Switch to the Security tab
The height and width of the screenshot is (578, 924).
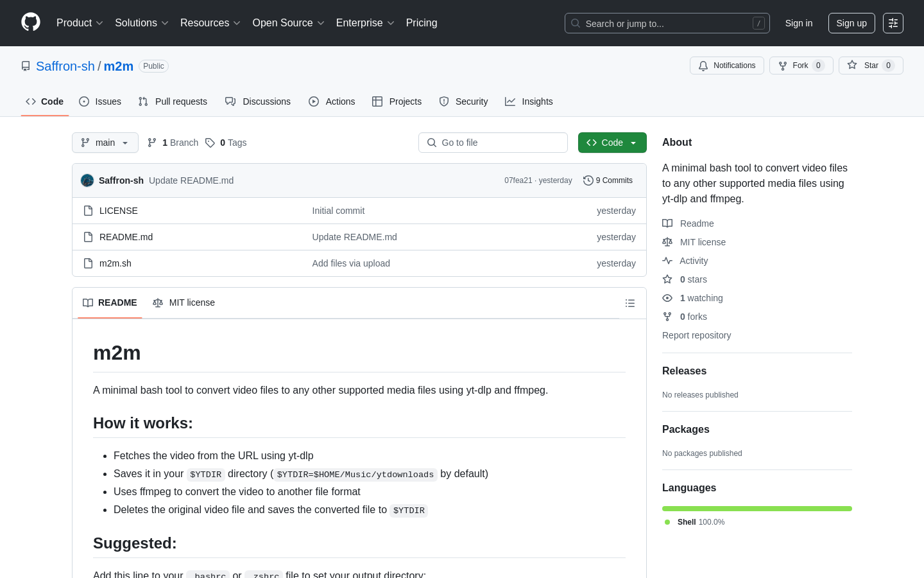[463, 101]
